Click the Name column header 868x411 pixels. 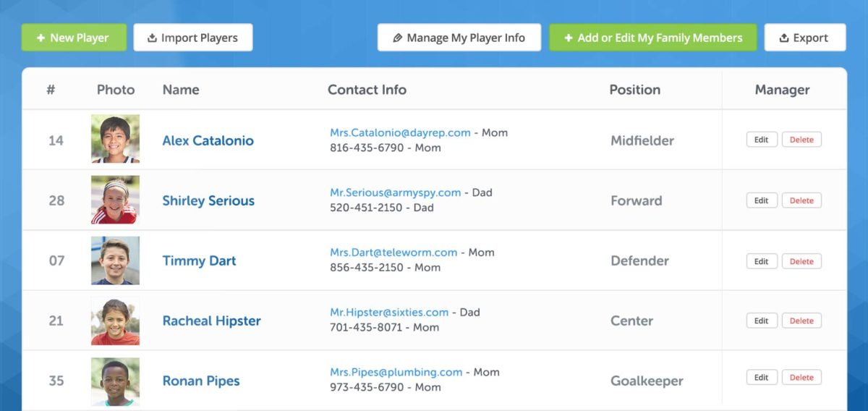(x=181, y=90)
